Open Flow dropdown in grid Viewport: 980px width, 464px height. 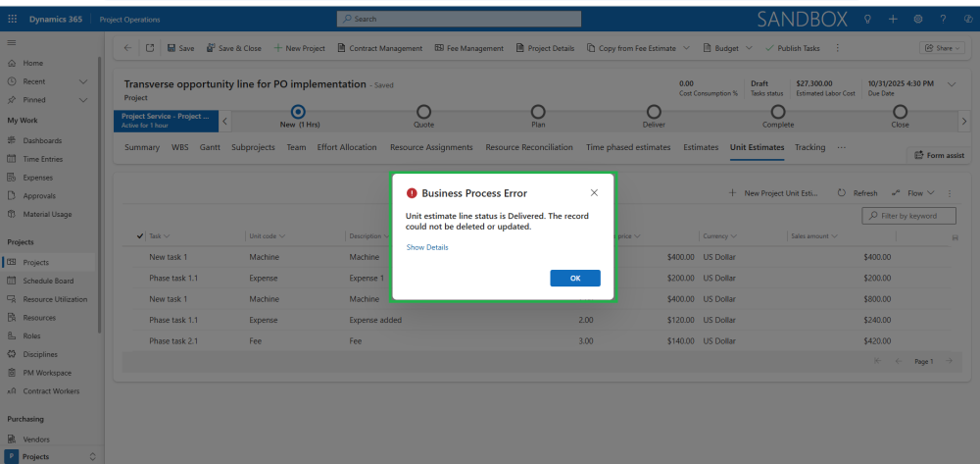913,193
